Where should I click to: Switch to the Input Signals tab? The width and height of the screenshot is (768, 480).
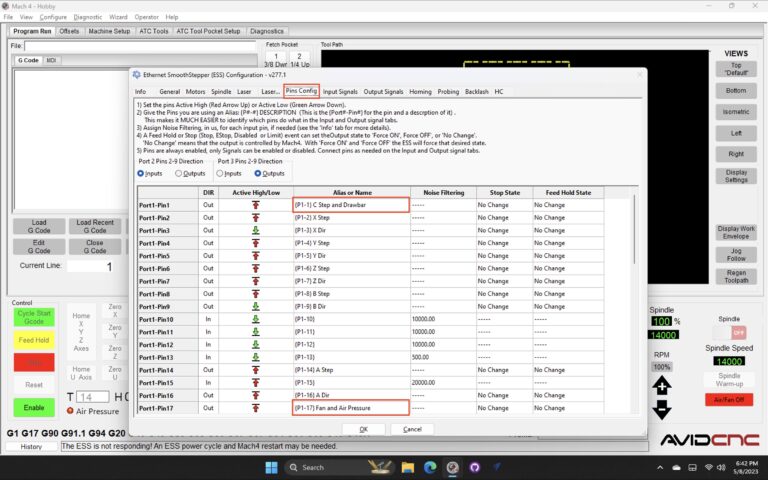point(340,91)
